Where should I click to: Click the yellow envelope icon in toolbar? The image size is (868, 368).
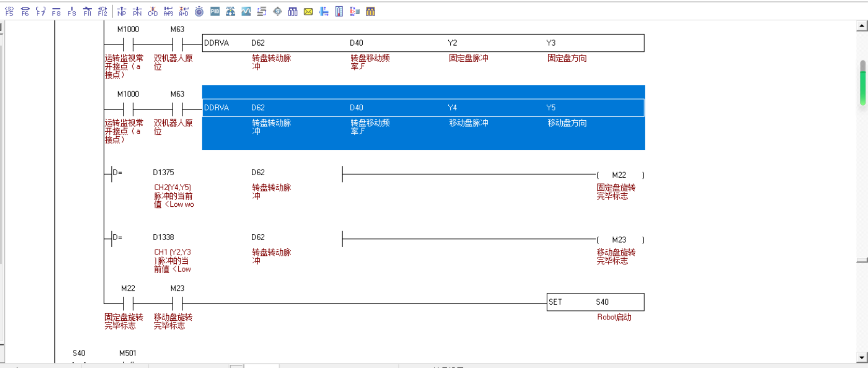coord(308,11)
